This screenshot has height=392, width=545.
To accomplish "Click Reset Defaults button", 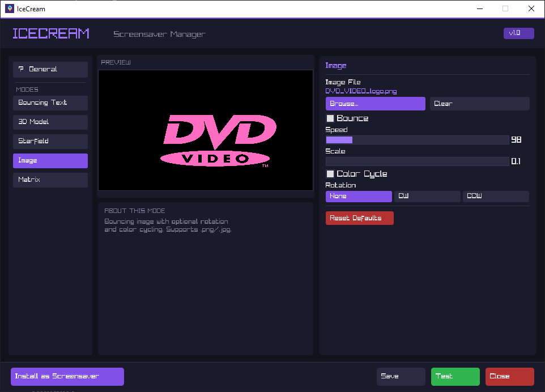I will pos(359,218).
